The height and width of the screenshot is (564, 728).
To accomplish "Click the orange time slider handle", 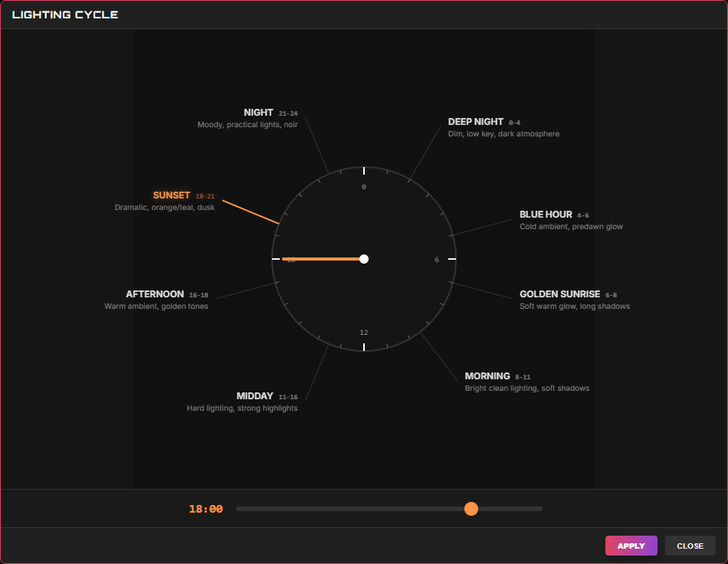I will (471, 509).
